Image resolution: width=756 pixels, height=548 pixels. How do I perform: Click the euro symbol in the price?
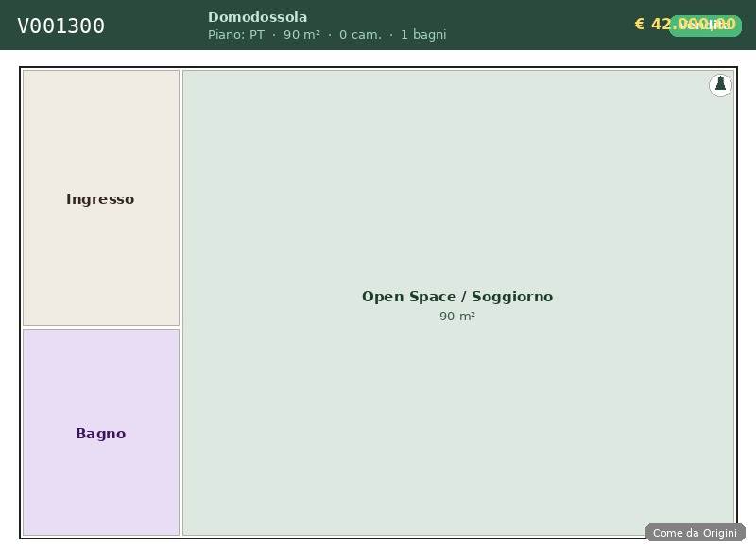click(x=640, y=25)
